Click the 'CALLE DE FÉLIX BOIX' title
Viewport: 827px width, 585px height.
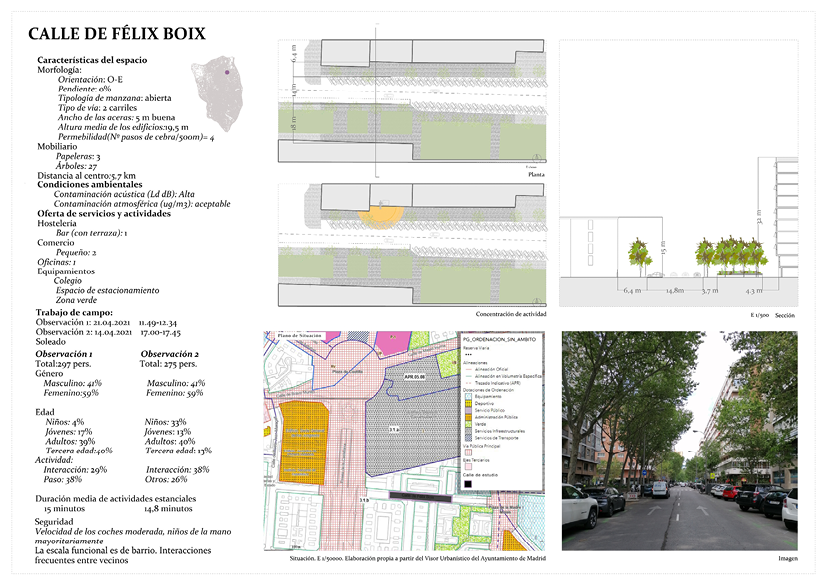pyautogui.click(x=117, y=34)
